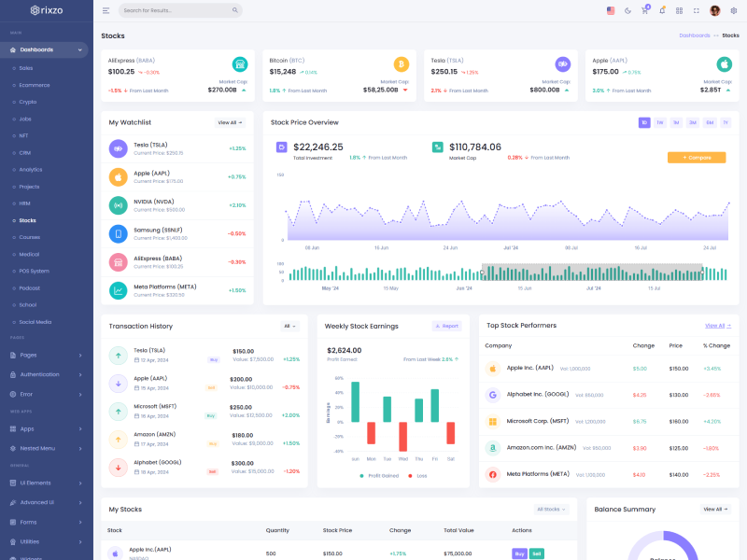Click the Apple logo icon in top card

tap(724, 64)
